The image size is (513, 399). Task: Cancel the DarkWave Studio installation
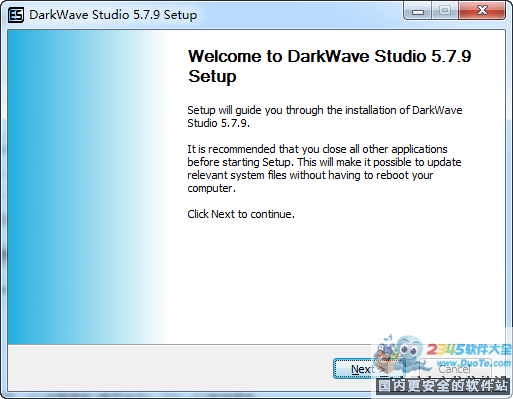pos(455,369)
